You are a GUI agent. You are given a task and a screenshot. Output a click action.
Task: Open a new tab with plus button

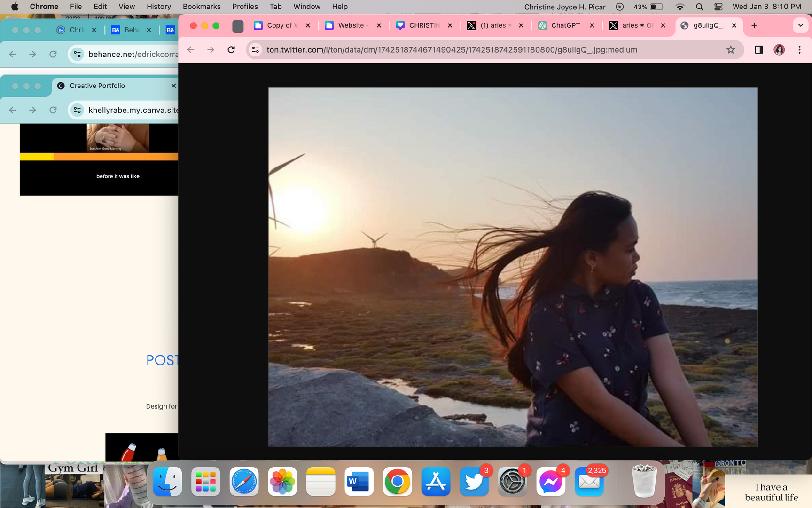pyautogui.click(x=755, y=25)
